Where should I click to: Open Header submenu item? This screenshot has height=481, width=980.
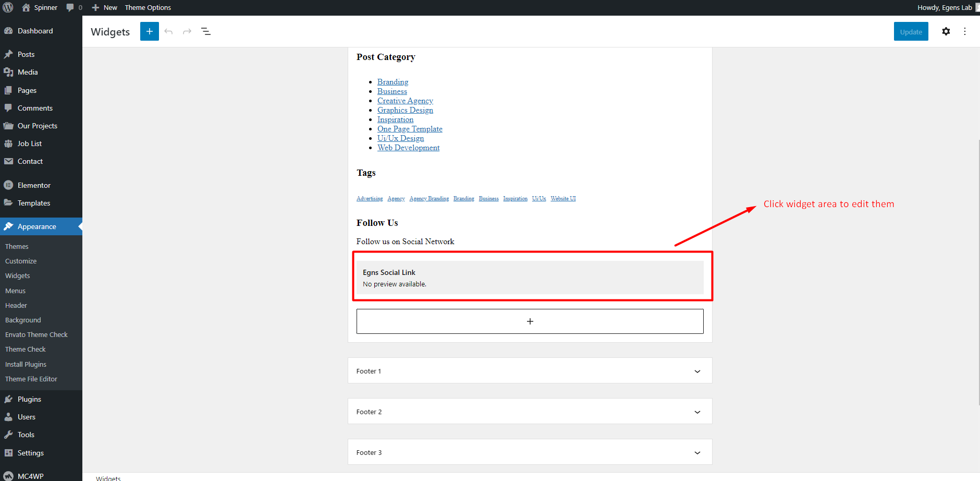pyautogui.click(x=16, y=305)
